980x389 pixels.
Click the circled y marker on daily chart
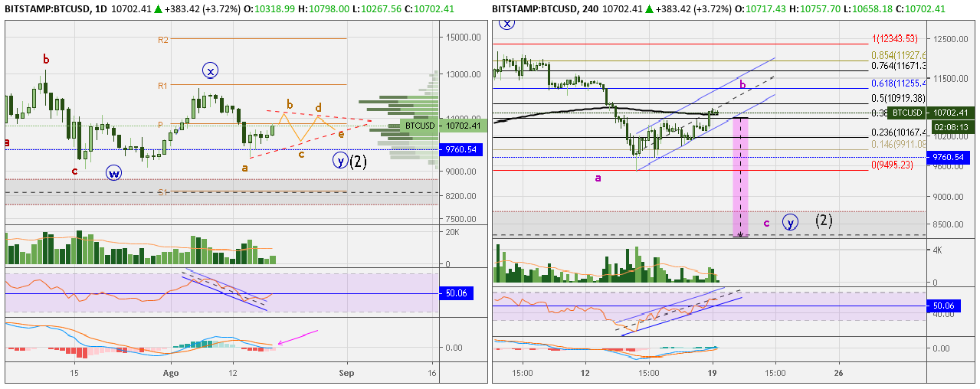[x=340, y=161]
